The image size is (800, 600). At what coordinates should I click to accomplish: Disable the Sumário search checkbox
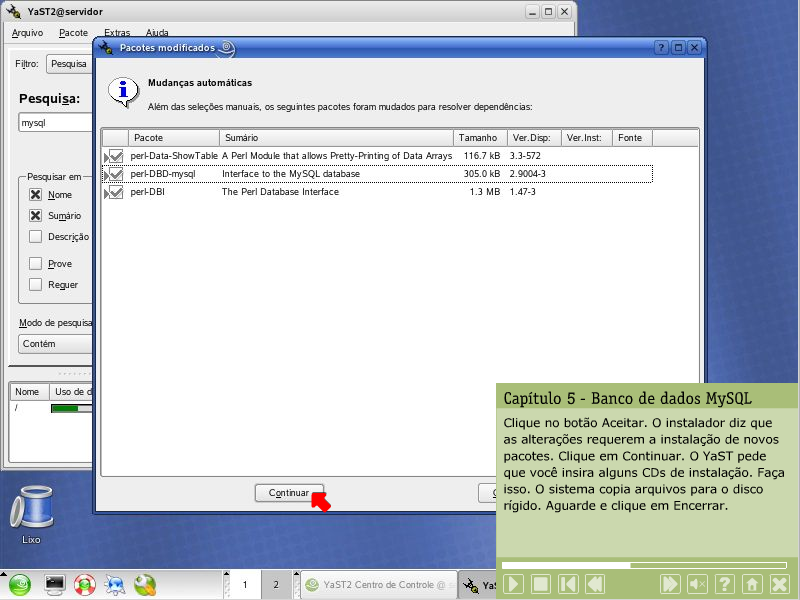[x=36, y=216]
